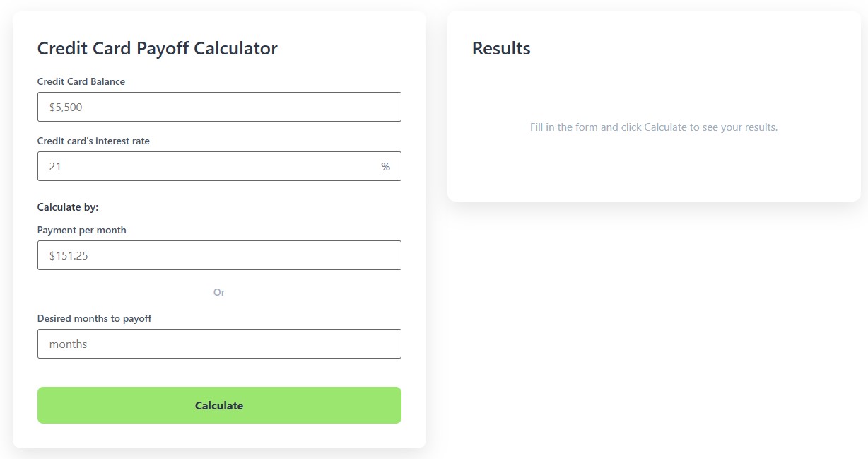Click the percent symbol in interest field
868x459 pixels.
(385, 167)
